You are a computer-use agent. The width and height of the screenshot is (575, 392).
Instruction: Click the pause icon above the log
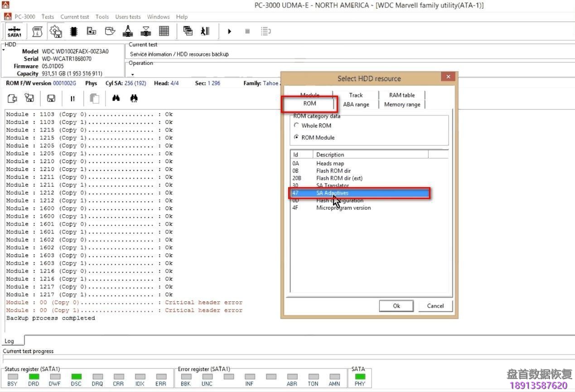tap(72, 98)
